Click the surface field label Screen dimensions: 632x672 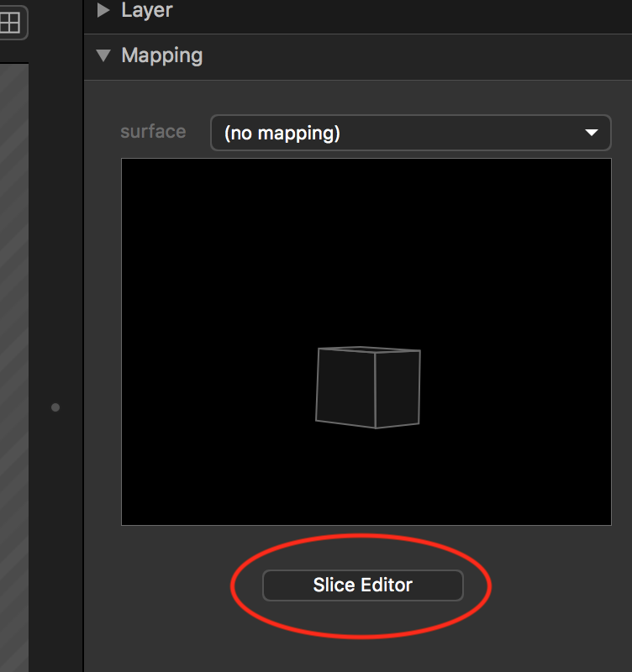click(153, 132)
